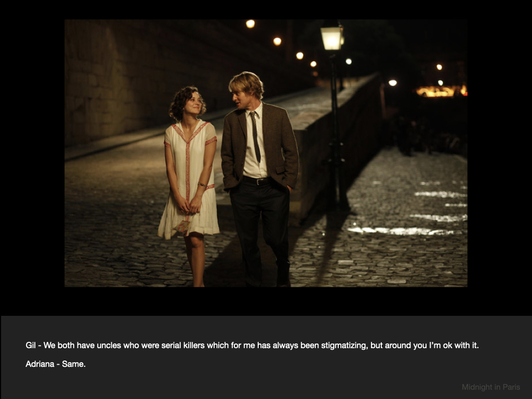Click the glowing orange lights in the distance

point(441,91)
